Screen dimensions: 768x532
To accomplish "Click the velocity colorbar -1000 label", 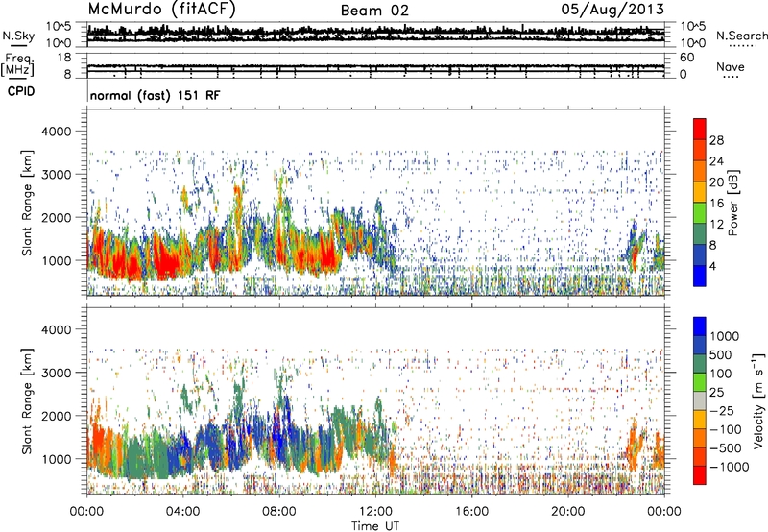I will [x=730, y=467].
